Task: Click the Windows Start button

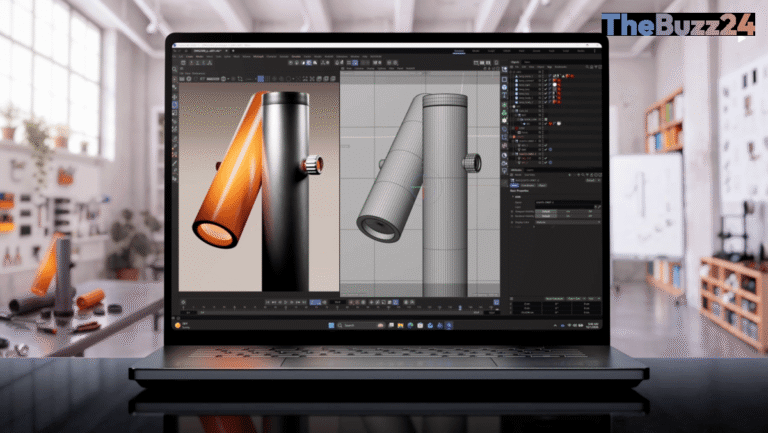Action: (331, 325)
